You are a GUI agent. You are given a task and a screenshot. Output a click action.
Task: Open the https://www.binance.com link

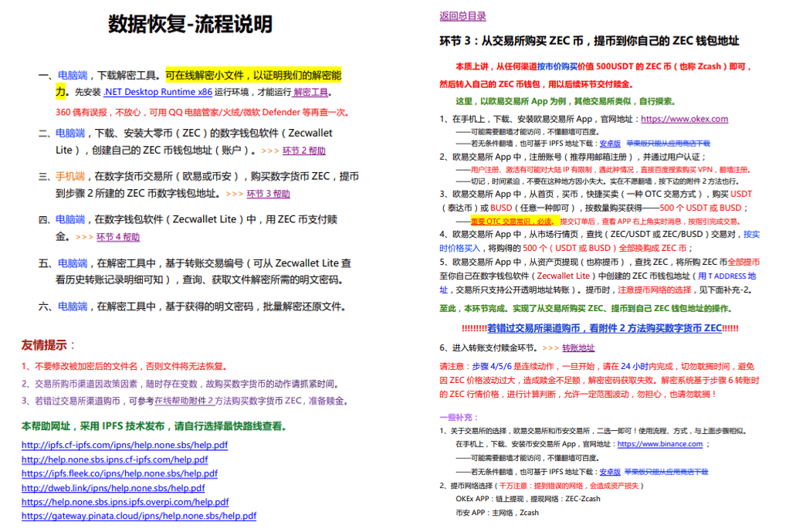coord(660,444)
